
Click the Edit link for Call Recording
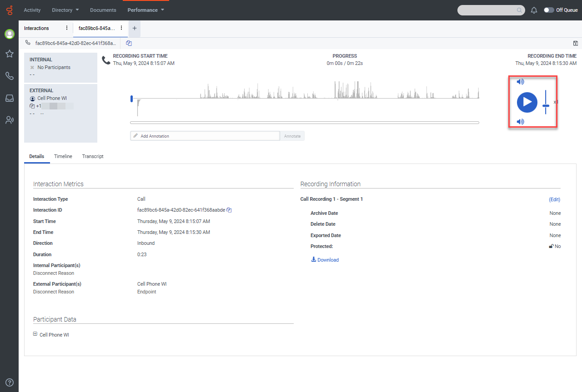tap(554, 199)
